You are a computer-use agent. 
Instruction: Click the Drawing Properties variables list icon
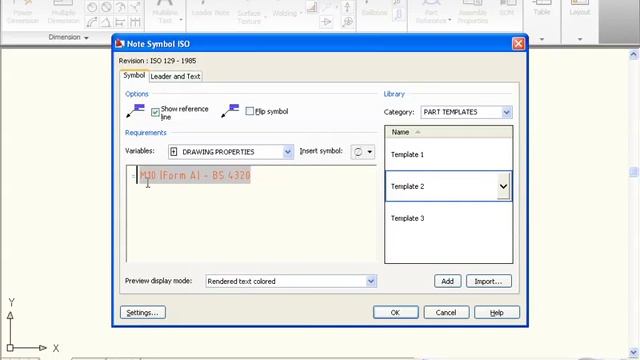(174, 152)
